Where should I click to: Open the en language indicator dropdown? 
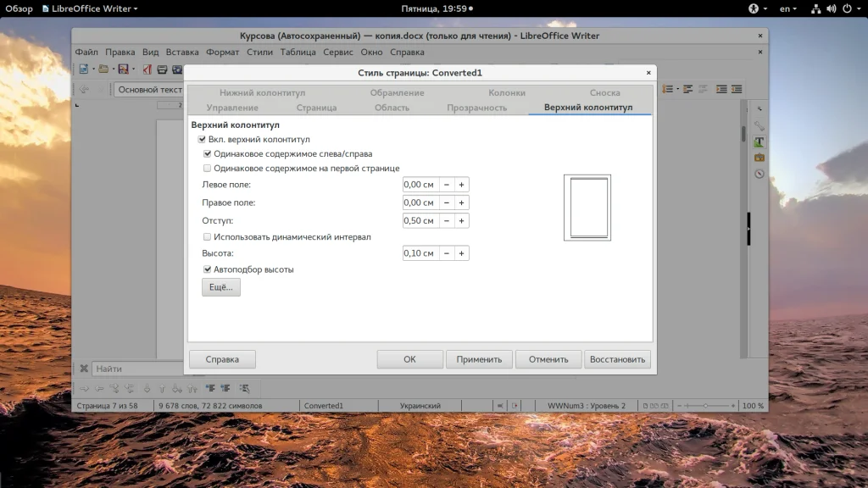coord(789,8)
